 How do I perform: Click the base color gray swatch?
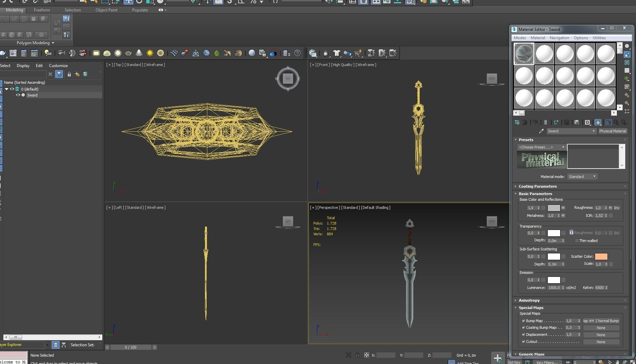pos(553,208)
